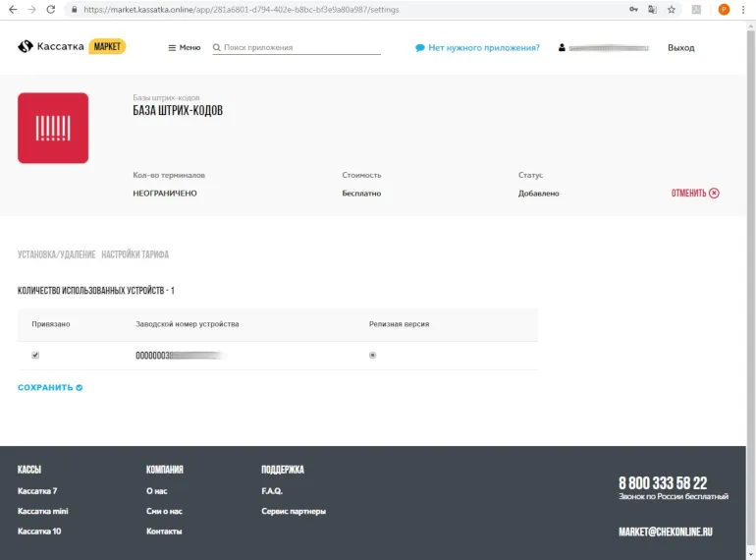Viewport: 756px width, 560px height.
Task: Click the search magnifier icon
Action: pyautogui.click(x=216, y=47)
